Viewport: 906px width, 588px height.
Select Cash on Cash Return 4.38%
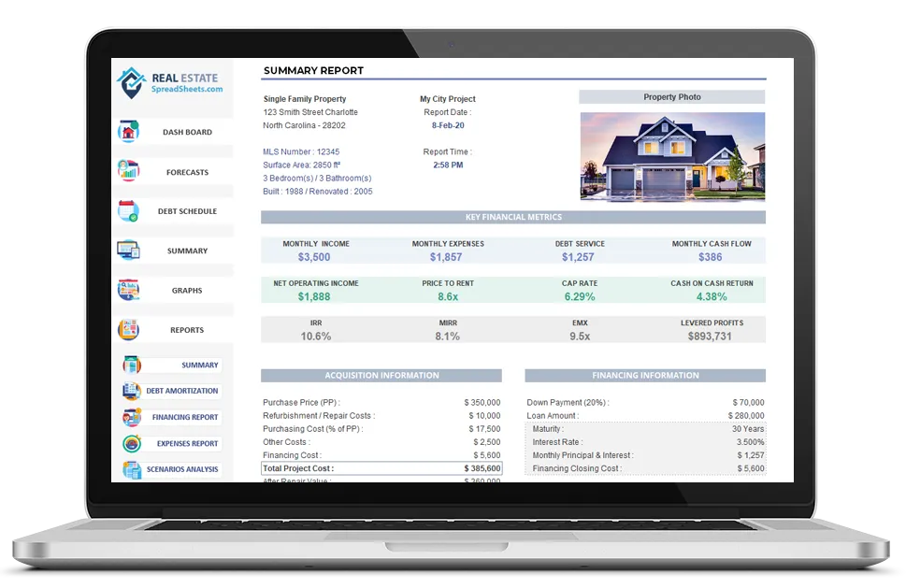(712, 297)
